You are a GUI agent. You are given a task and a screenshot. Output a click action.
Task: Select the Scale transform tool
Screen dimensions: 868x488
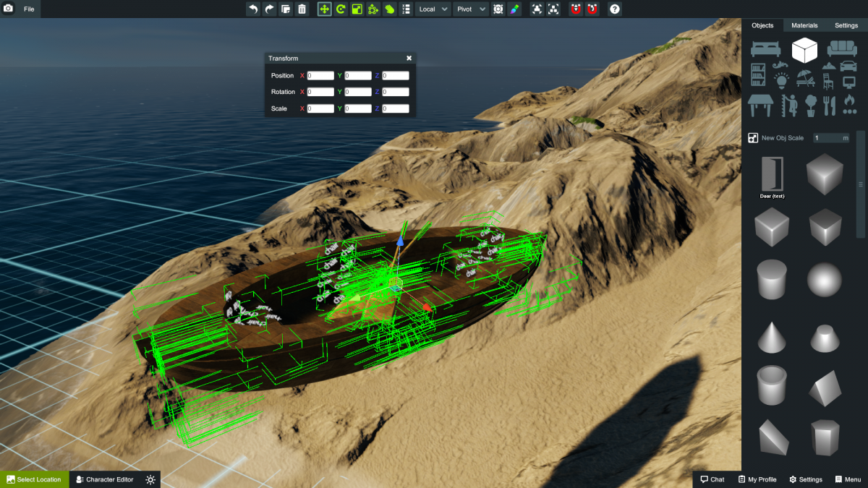click(357, 9)
